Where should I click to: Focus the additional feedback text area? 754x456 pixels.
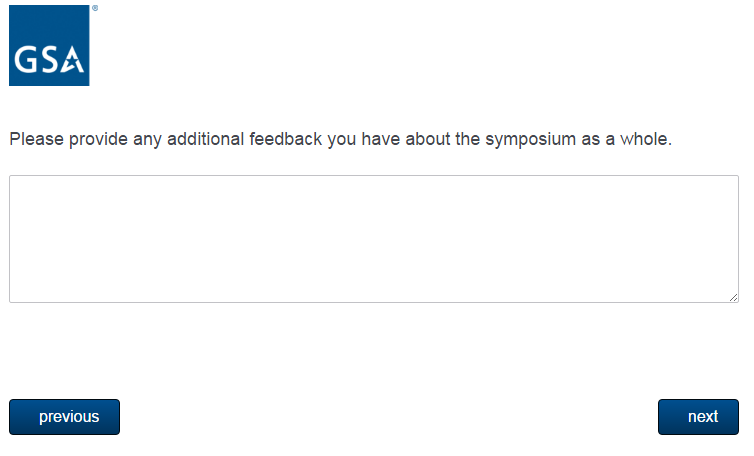point(373,238)
